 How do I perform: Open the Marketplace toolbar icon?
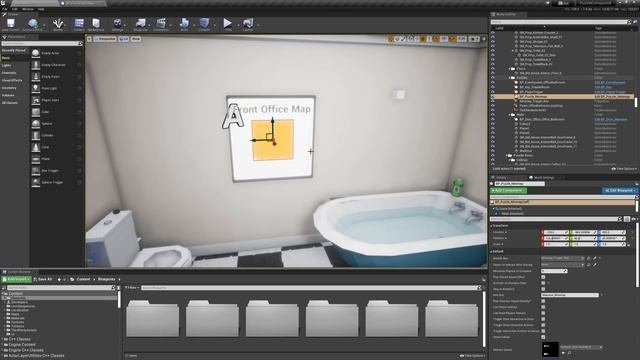tap(96, 24)
